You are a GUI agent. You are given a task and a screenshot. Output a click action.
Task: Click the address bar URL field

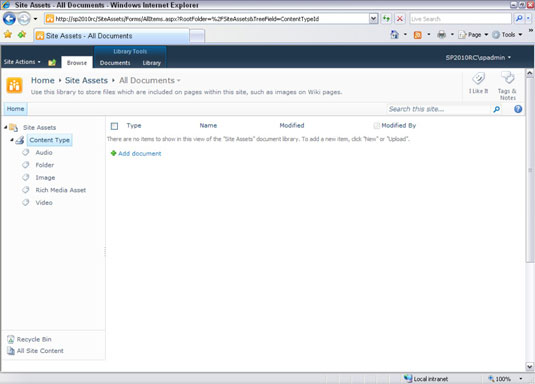coord(207,19)
